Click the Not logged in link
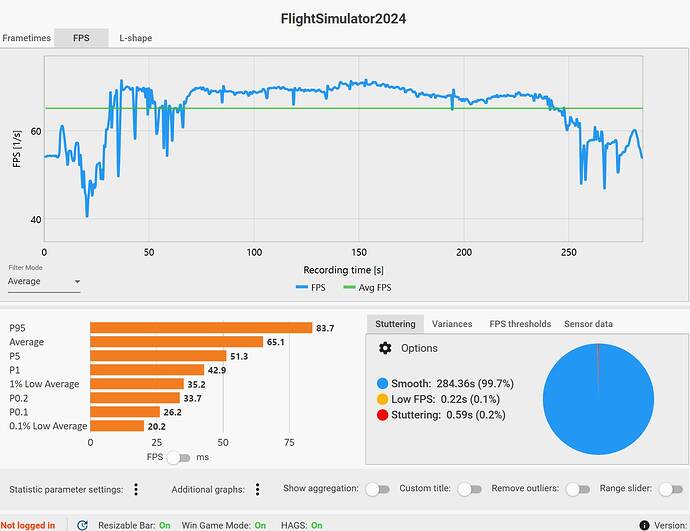Viewport: 690px width, 531px height. (28, 525)
